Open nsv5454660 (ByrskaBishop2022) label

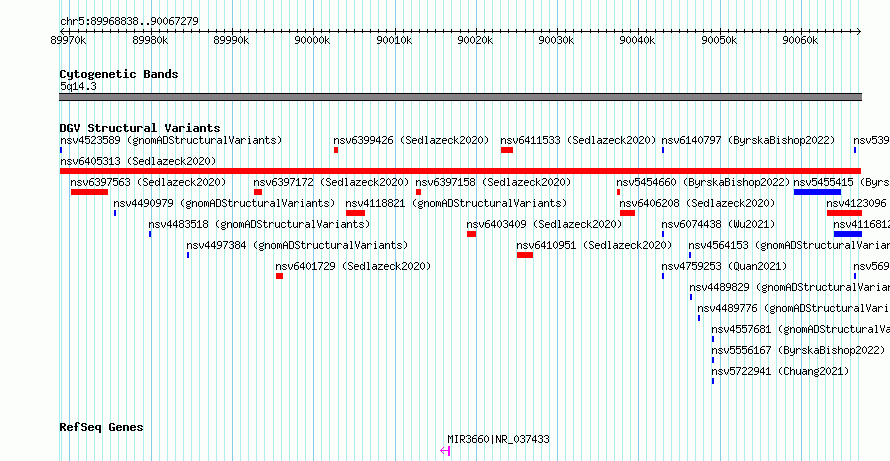click(703, 182)
